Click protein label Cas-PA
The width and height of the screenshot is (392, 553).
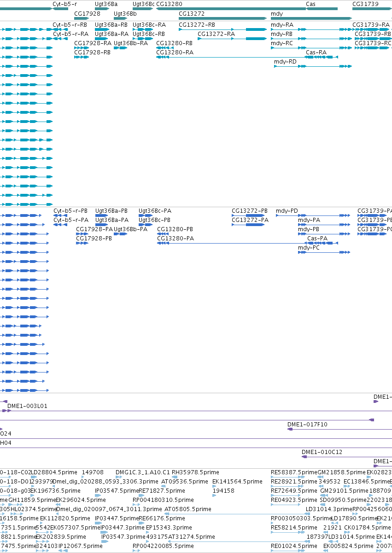click(x=317, y=238)
